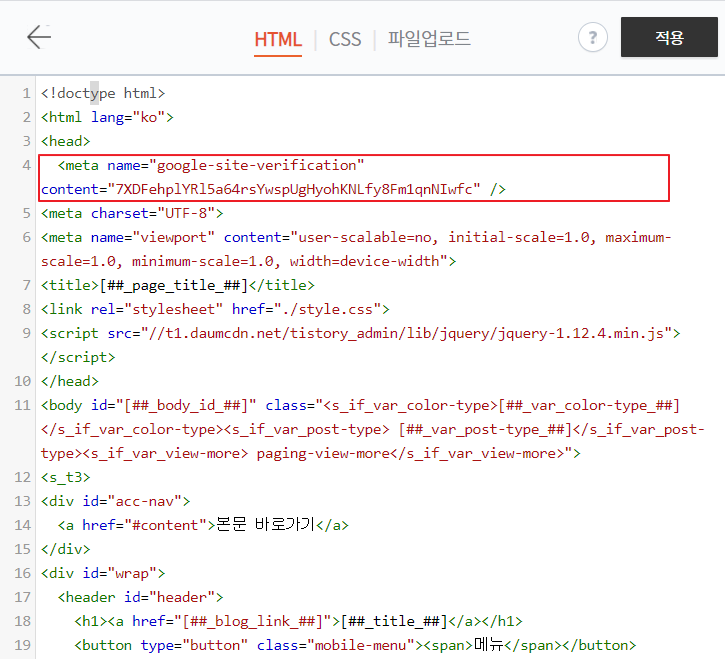725x659 pixels.
Task: Switch to the CSS tab
Action: (x=344, y=40)
